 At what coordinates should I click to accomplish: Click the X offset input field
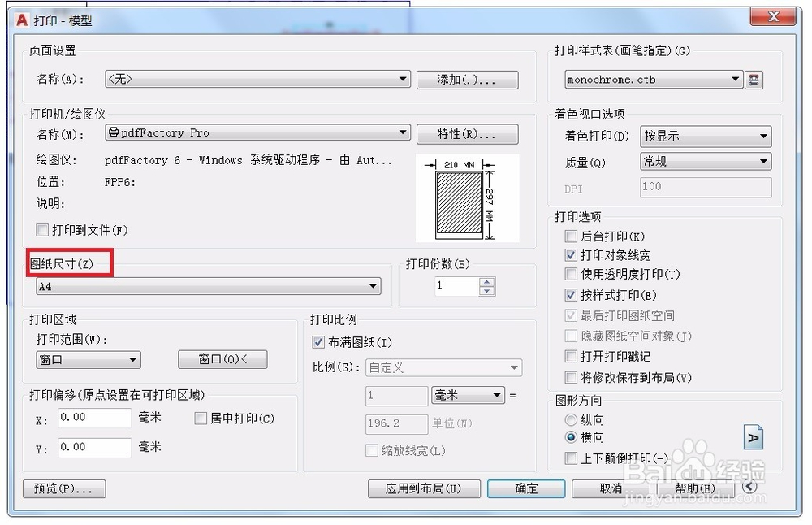tap(95, 418)
